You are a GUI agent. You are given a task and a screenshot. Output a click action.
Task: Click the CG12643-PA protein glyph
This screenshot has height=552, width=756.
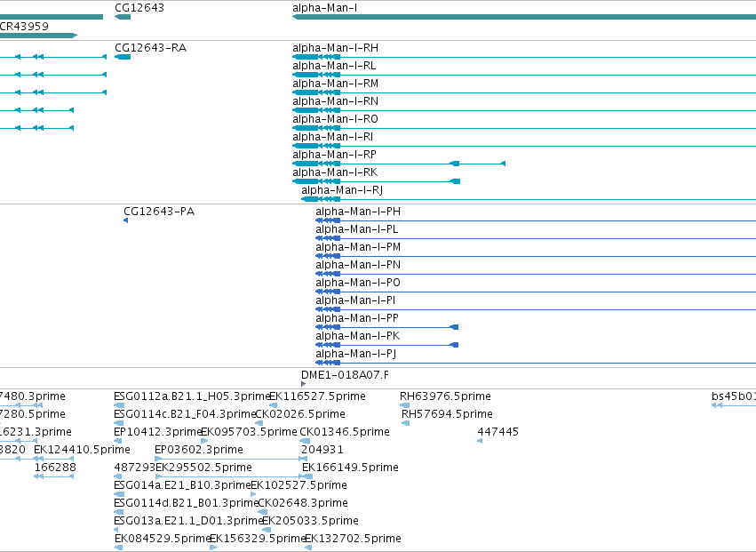pos(126,220)
